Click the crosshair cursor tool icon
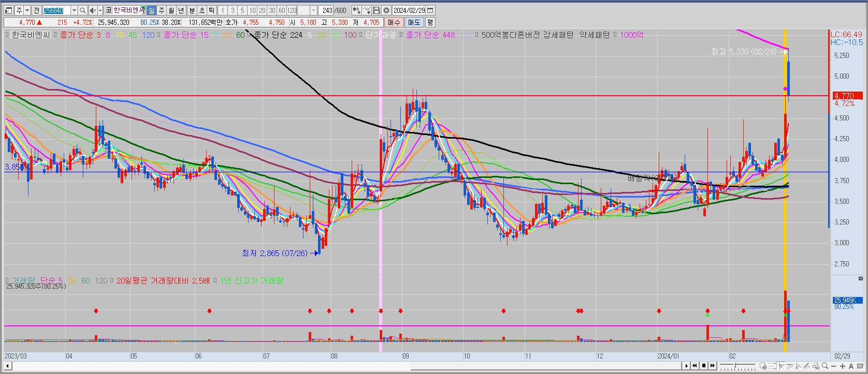868x374 pixels. (x=781, y=366)
